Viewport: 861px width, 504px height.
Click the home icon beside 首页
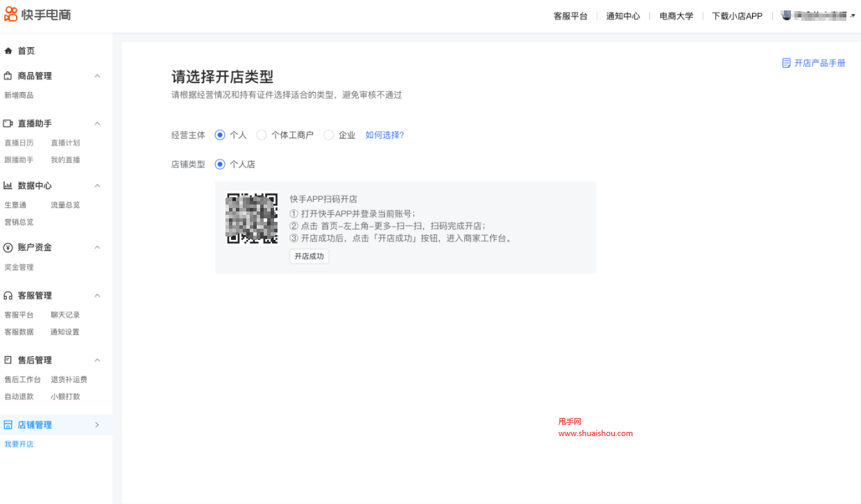click(8, 51)
